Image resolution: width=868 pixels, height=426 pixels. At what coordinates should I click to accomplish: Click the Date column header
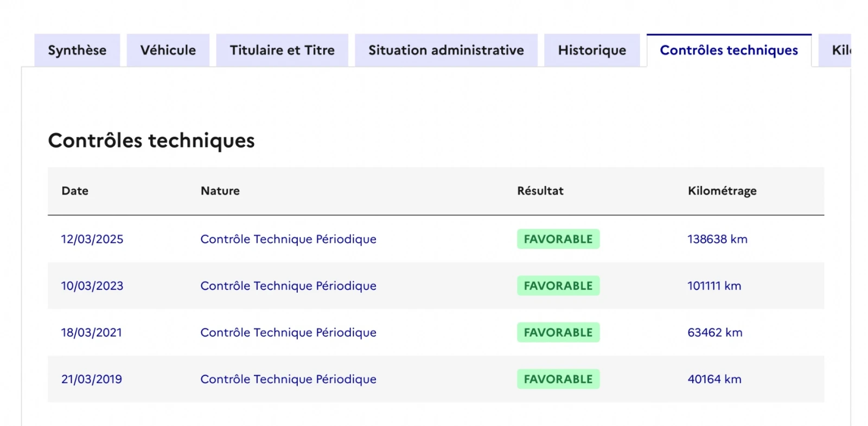(75, 191)
